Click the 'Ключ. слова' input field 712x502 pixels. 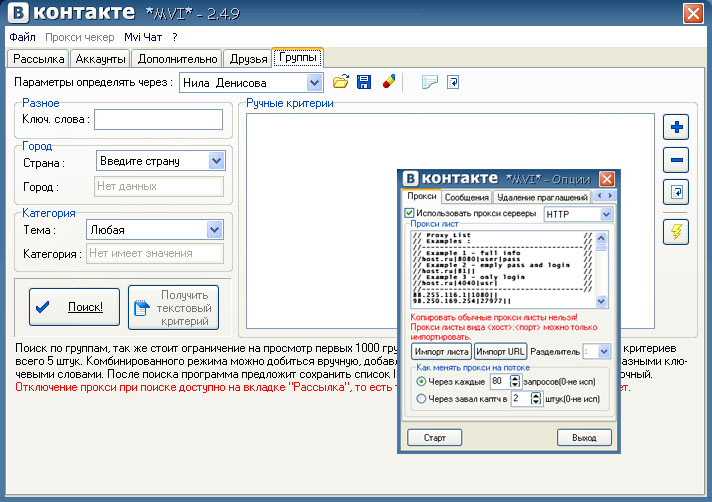point(158,119)
